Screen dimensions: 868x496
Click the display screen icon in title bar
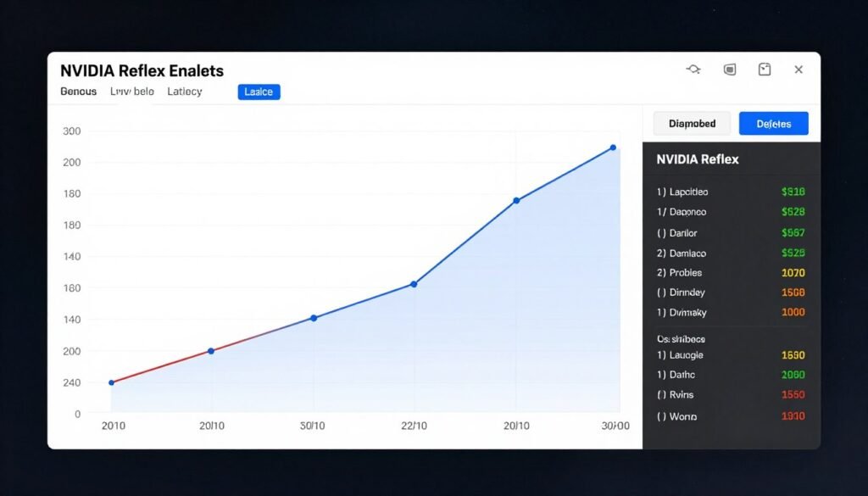(x=729, y=70)
